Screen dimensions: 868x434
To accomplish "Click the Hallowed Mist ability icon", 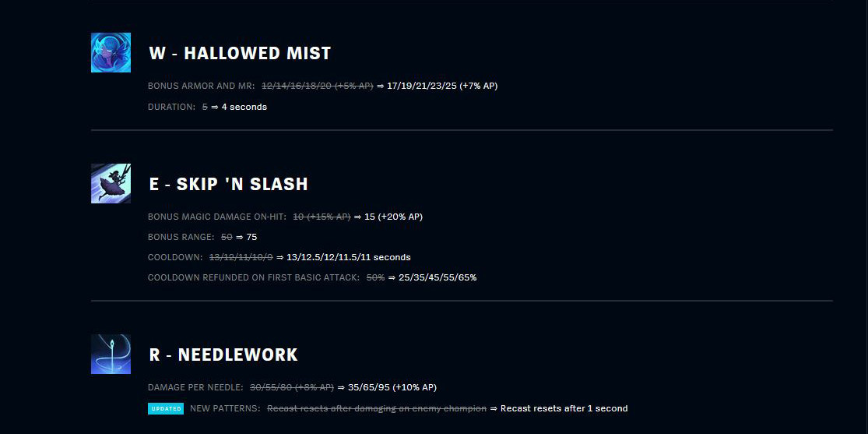I will point(111,53).
